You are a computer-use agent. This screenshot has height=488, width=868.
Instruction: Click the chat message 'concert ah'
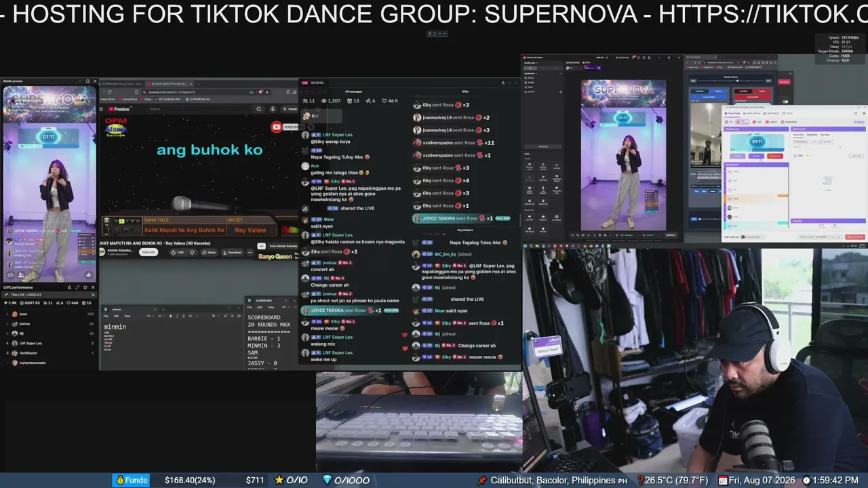[x=322, y=270]
